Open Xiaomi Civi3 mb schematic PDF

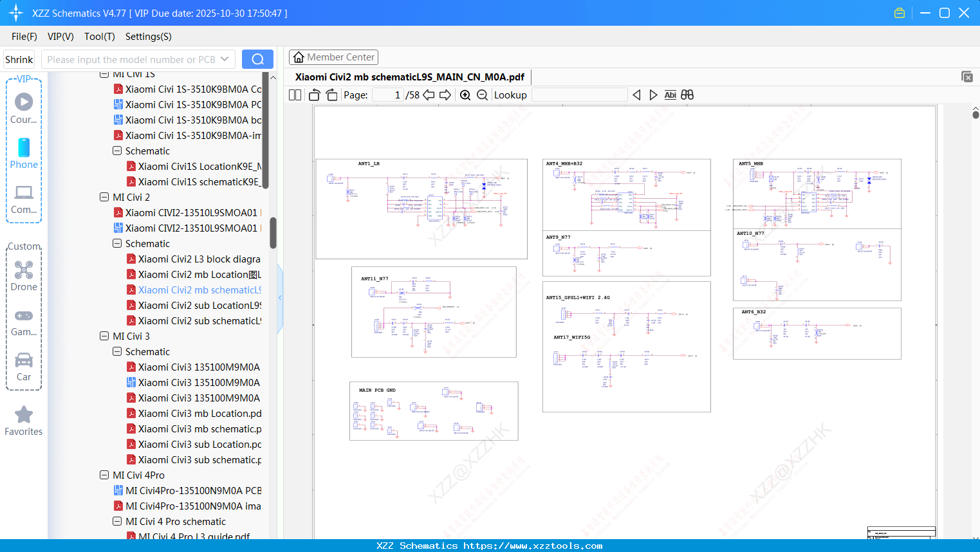pyautogui.click(x=194, y=428)
